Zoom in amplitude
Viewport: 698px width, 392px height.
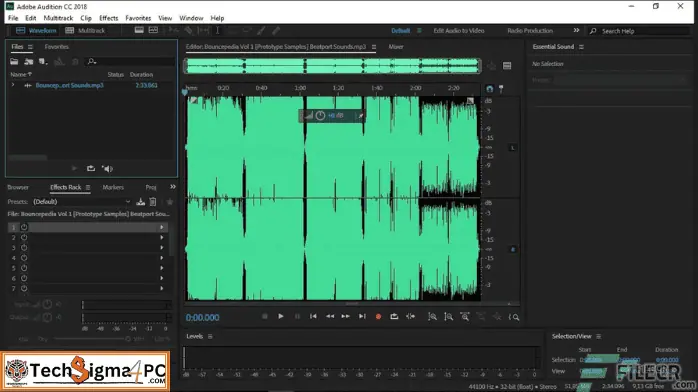[x=432, y=317]
